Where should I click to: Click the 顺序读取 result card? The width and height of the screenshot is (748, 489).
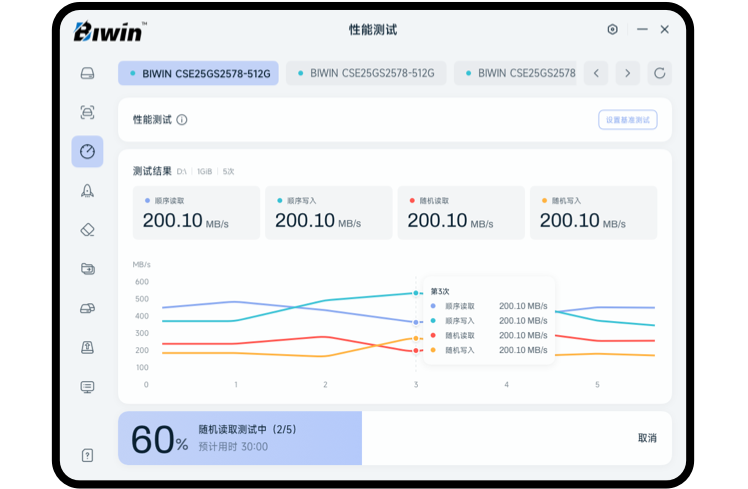(196, 212)
